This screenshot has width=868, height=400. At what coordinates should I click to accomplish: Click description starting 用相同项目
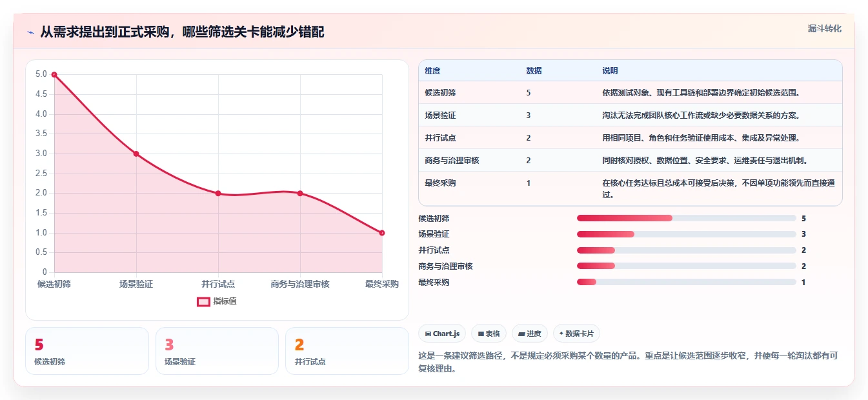coord(701,137)
